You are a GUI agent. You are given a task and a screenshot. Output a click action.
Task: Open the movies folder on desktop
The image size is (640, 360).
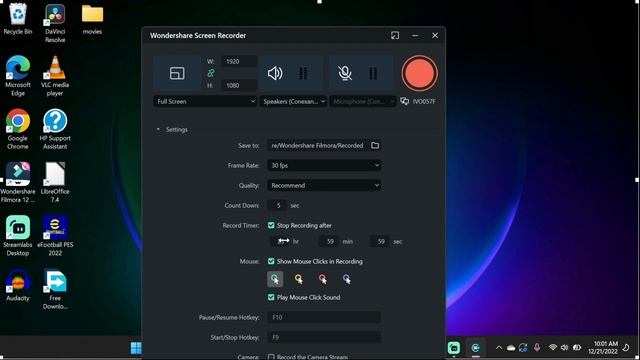tap(92, 19)
